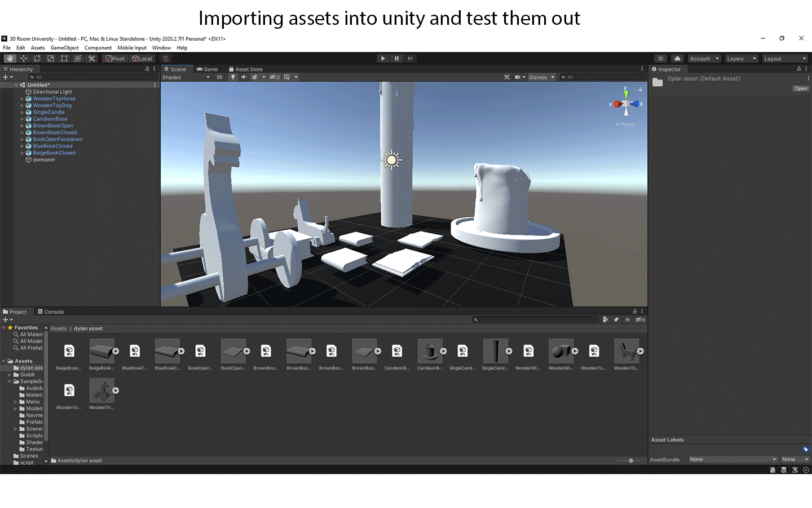Click the Open button in Inspector
The height and width of the screenshot is (508, 812).
point(801,89)
